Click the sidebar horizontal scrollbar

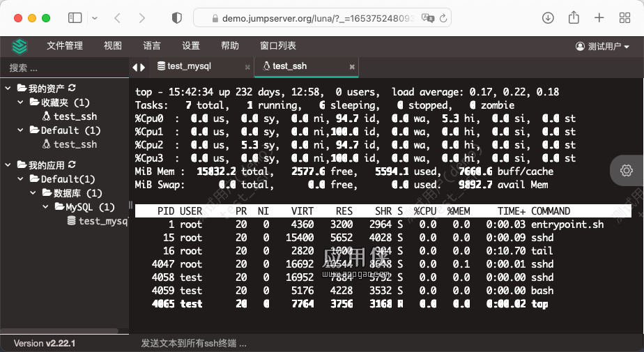point(59,330)
